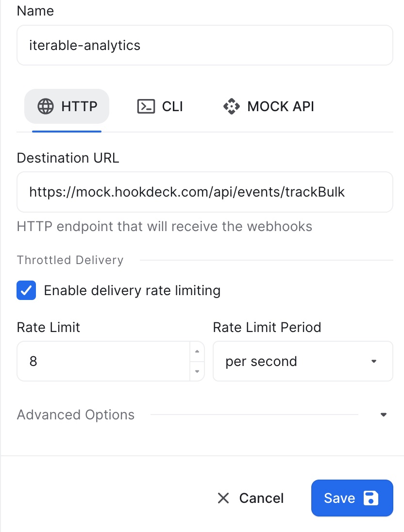Select the MOCK API tab

(x=268, y=106)
